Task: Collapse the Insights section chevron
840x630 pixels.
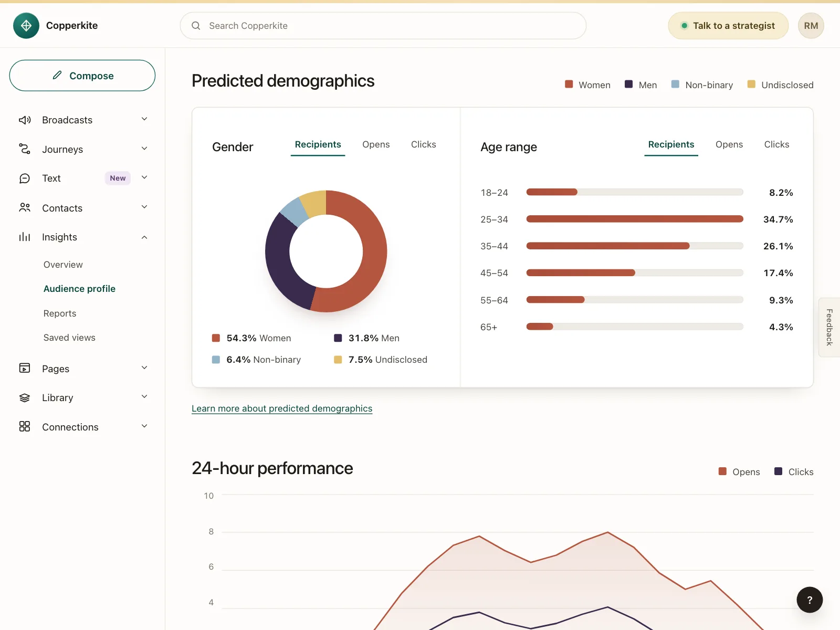Action: click(x=144, y=237)
